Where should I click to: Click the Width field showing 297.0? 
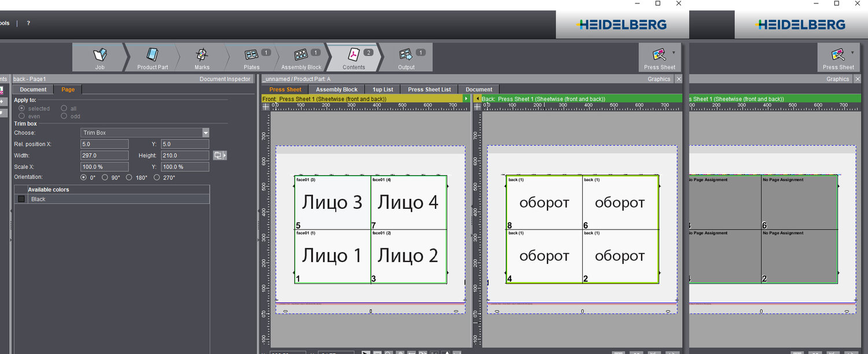tap(104, 156)
